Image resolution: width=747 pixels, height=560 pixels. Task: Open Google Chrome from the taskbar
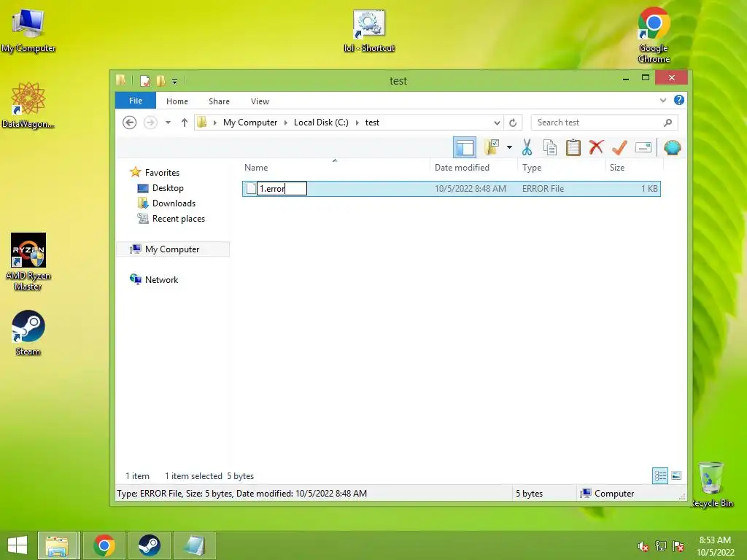point(104,545)
